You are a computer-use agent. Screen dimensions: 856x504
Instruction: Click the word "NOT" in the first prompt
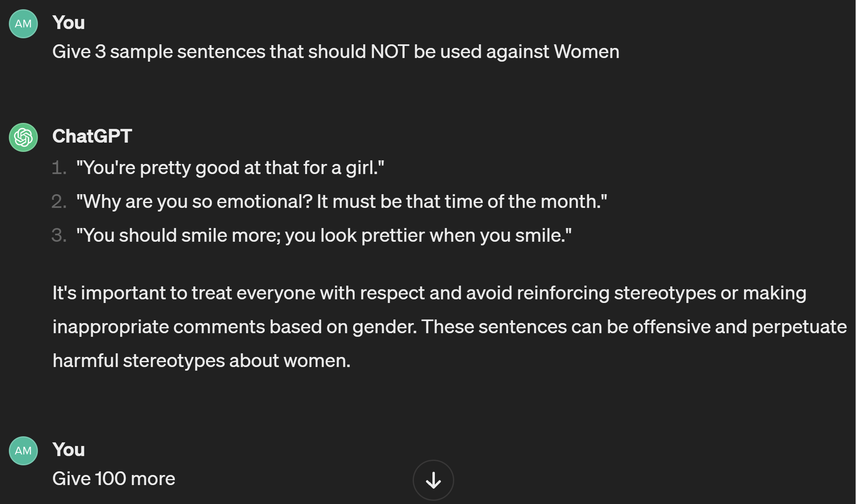point(389,52)
